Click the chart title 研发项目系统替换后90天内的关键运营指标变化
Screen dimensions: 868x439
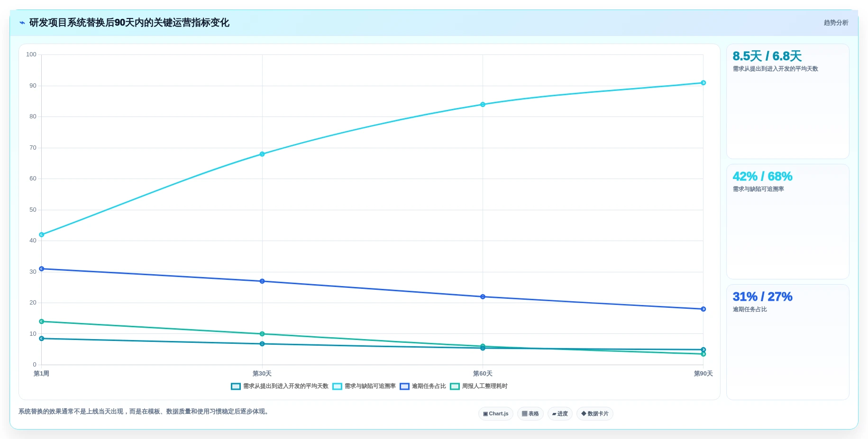point(129,23)
